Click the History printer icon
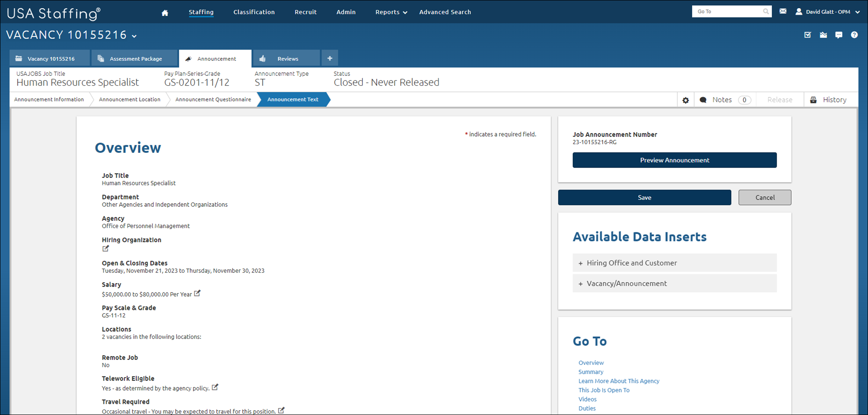This screenshot has width=868, height=415. click(x=813, y=100)
